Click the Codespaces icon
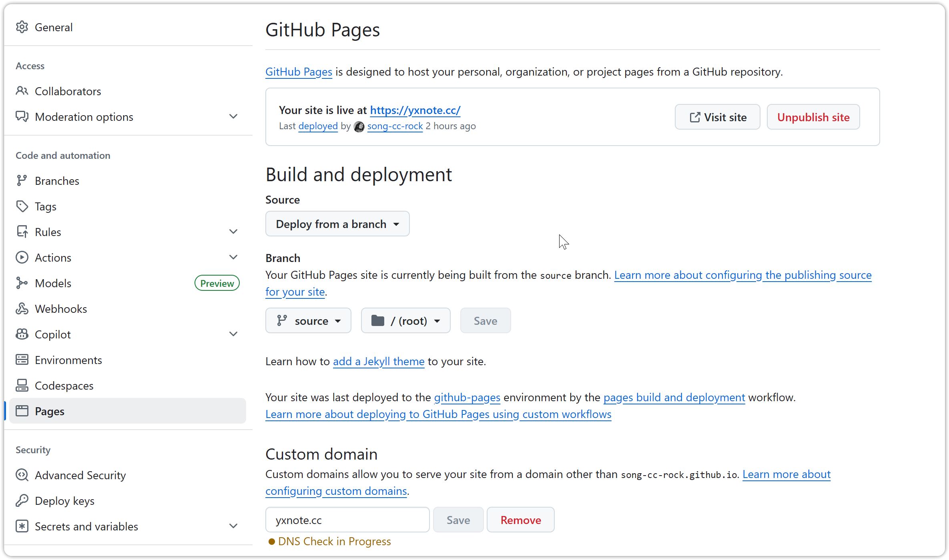This screenshot has height=560, width=949. coord(22,385)
